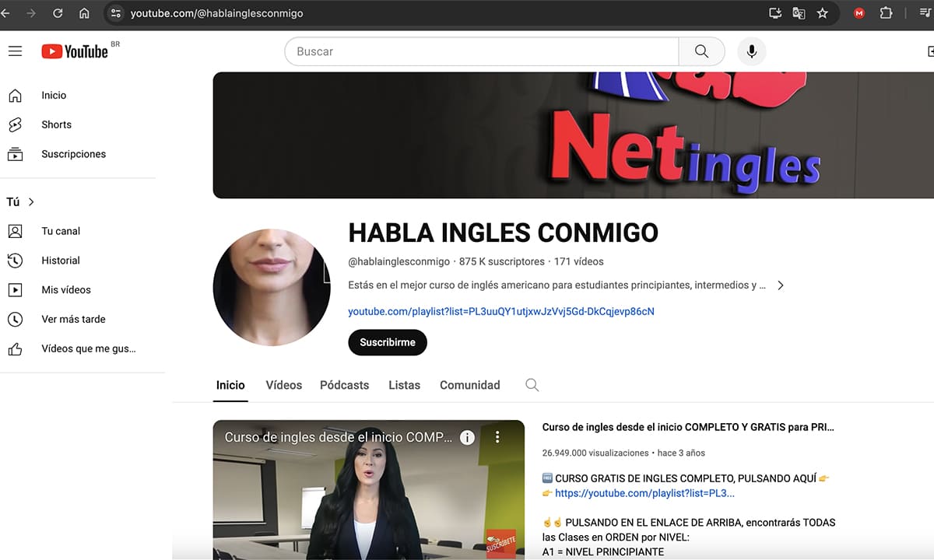The width and height of the screenshot is (934, 560).
Task: Expand the Tú section chevron
Action: pyautogui.click(x=32, y=202)
